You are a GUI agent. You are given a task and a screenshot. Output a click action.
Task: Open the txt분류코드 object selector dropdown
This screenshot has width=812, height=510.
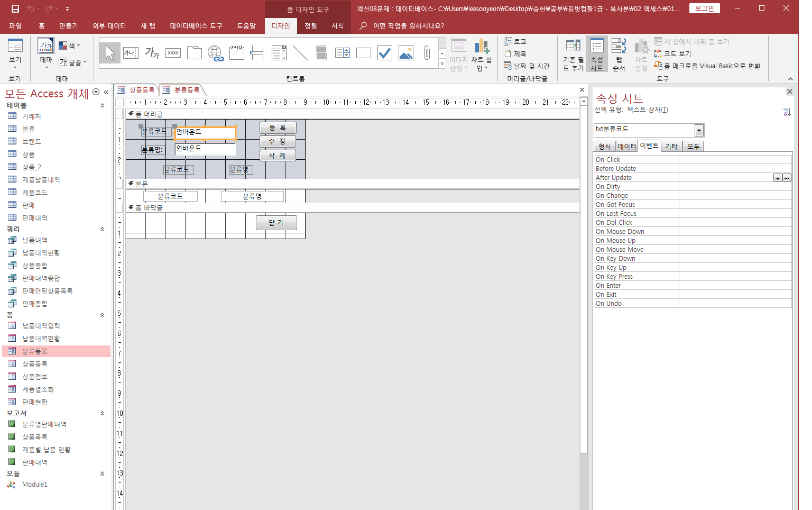699,130
